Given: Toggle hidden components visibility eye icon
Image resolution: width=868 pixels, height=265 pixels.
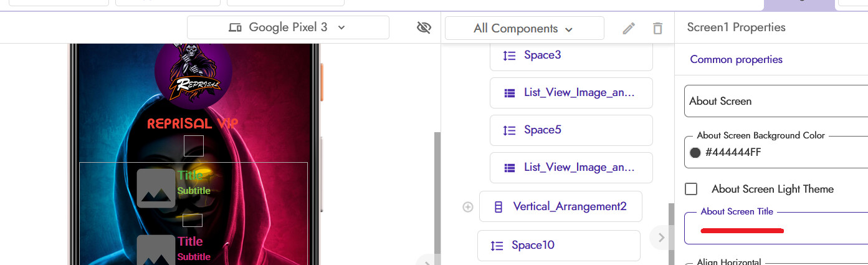Looking at the screenshot, I should (424, 27).
